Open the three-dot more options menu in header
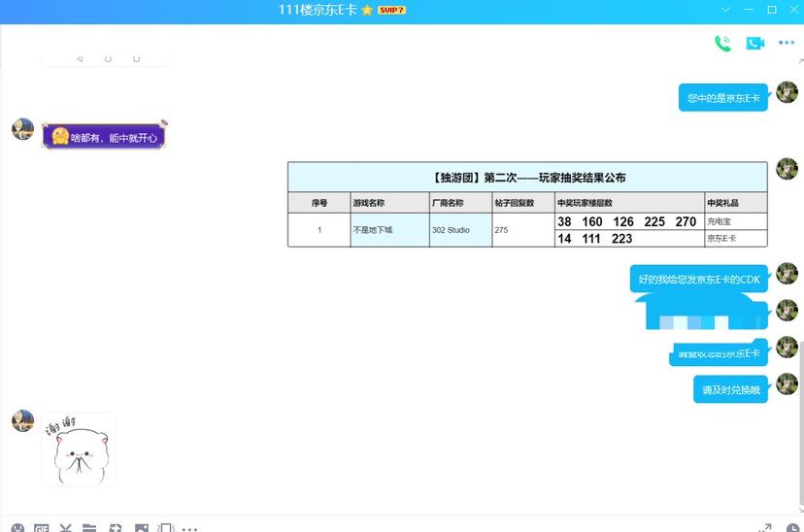804x532 pixels. point(787,43)
